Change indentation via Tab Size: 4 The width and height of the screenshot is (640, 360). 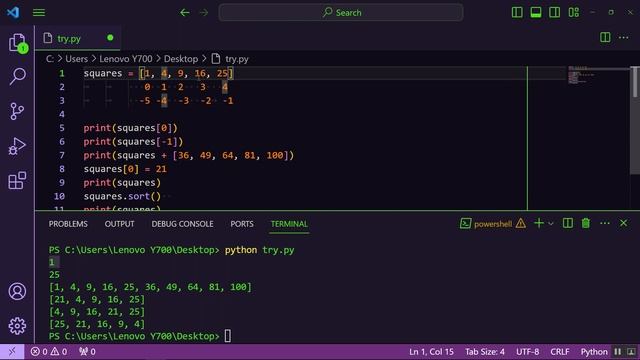click(x=485, y=351)
